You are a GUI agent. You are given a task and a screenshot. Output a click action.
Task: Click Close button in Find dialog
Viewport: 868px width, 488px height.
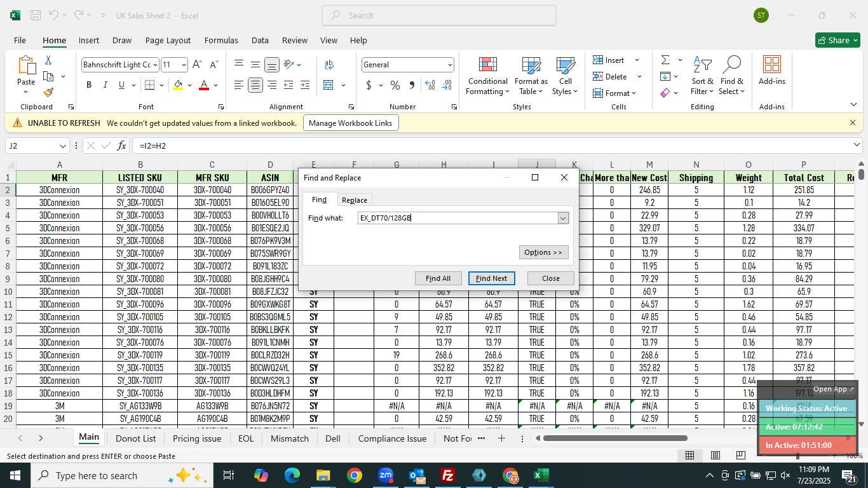551,278
